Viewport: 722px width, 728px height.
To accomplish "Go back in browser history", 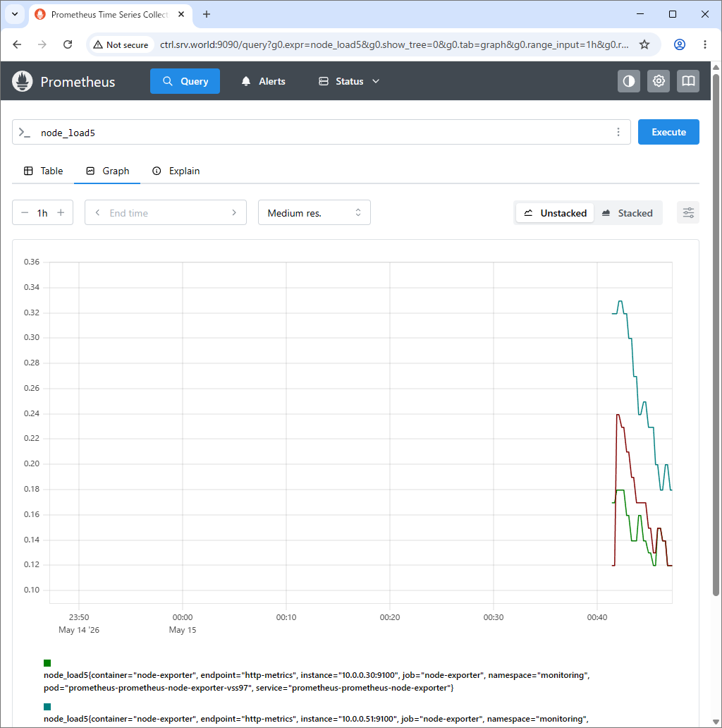I will (x=17, y=44).
